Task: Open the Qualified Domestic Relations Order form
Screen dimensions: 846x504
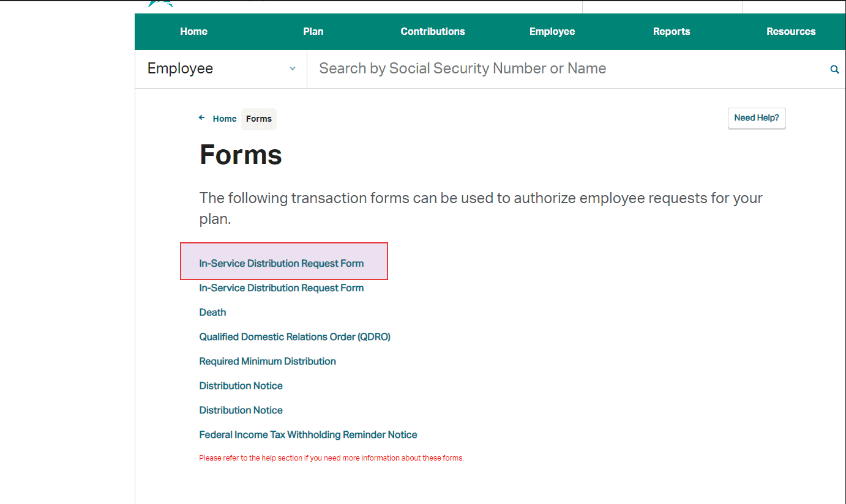Action: [294, 336]
